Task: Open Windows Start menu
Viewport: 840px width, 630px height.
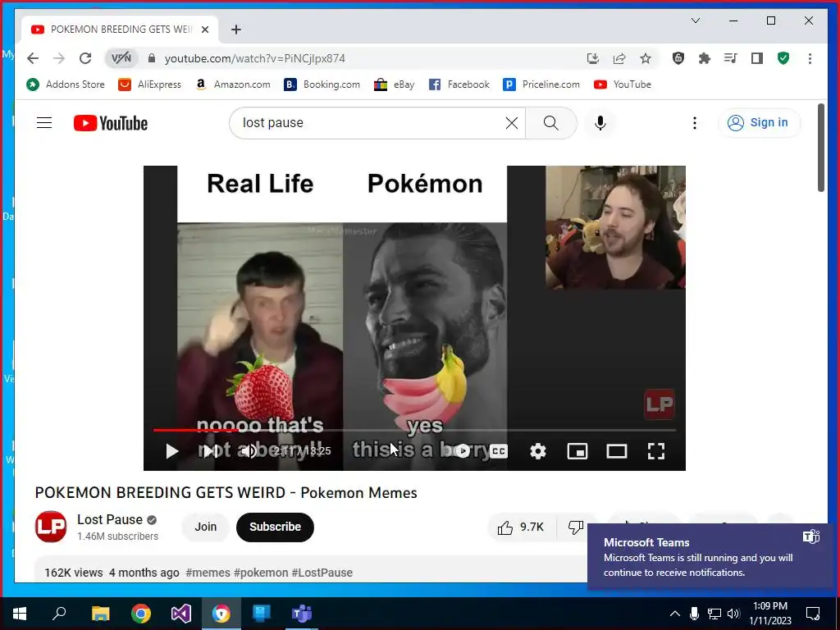Action: [20, 614]
